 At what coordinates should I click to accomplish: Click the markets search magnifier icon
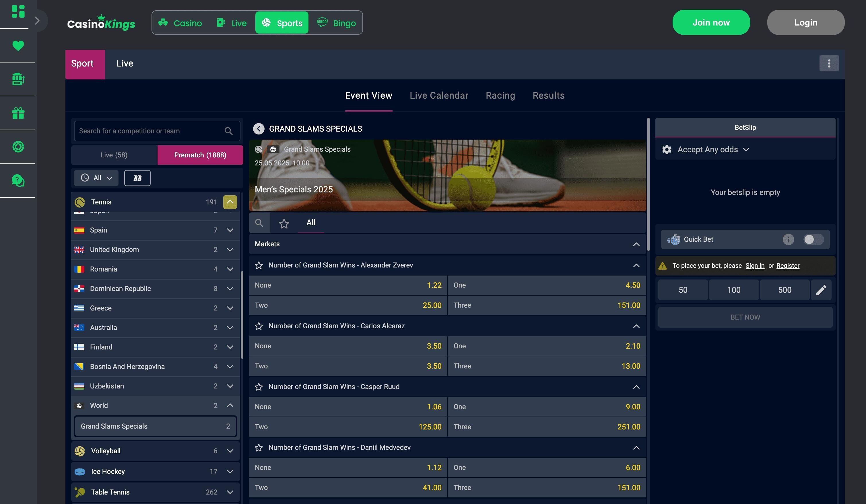click(x=259, y=223)
